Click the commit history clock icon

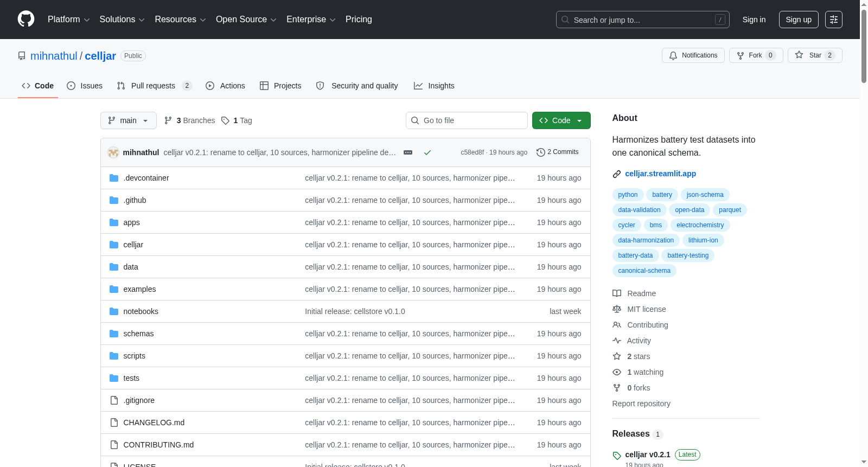pyautogui.click(x=540, y=152)
